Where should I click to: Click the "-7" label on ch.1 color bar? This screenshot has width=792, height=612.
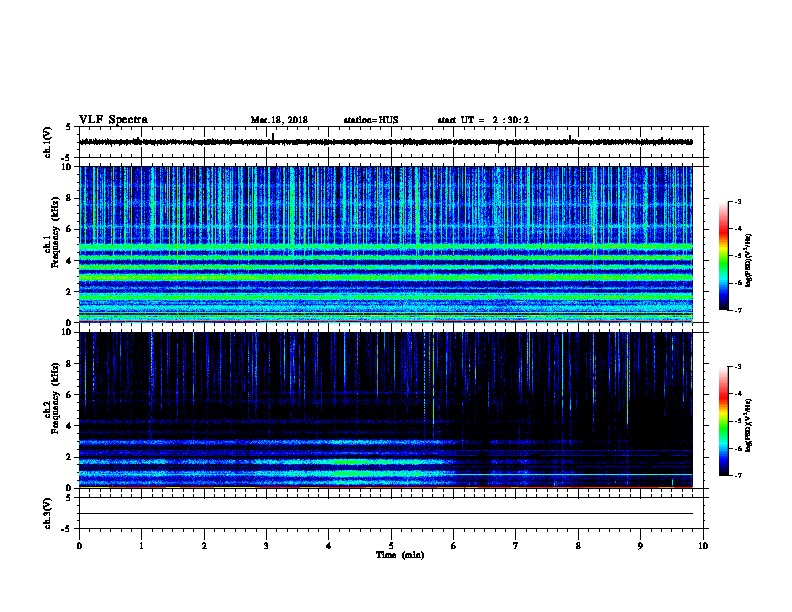pyautogui.click(x=737, y=310)
